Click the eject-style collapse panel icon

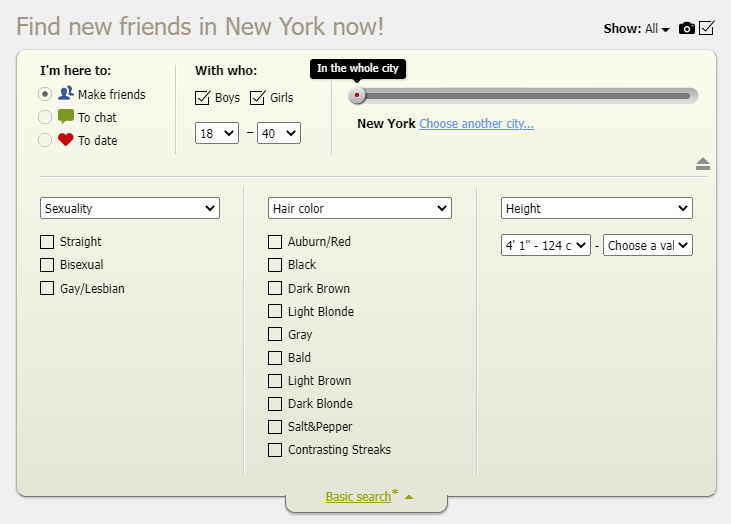tap(702, 164)
